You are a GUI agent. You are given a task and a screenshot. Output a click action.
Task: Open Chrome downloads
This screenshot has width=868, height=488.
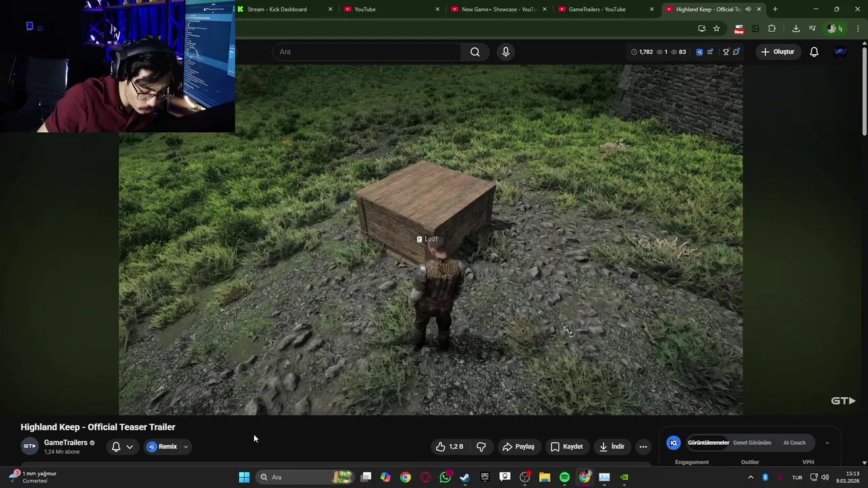(x=796, y=28)
